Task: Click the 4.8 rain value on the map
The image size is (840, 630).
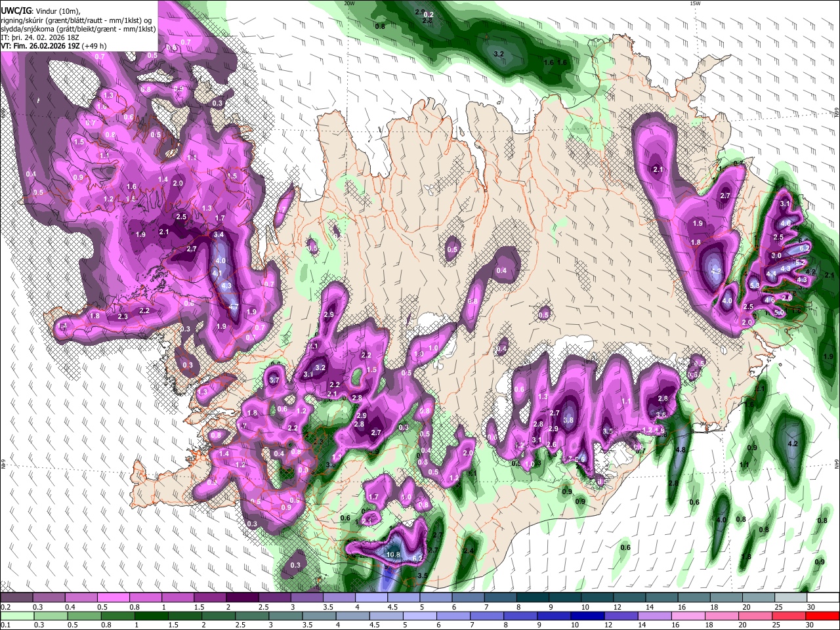Action: 681,450
